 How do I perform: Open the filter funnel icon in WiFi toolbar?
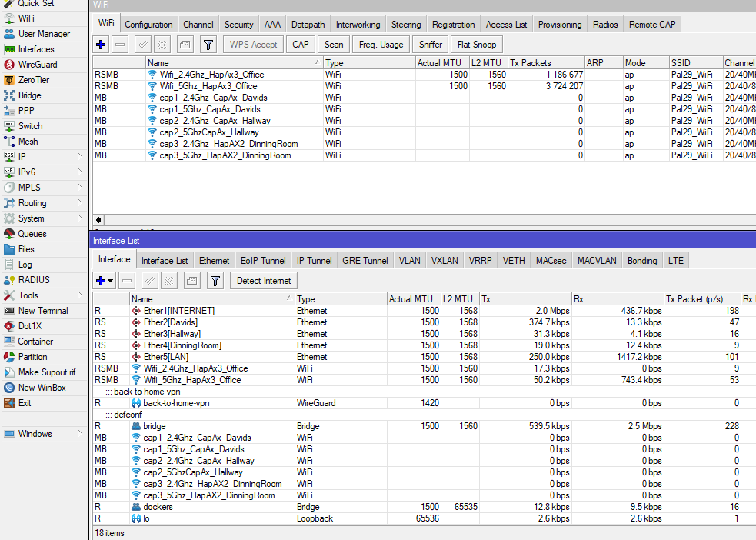pyautogui.click(x=208, y=44)
